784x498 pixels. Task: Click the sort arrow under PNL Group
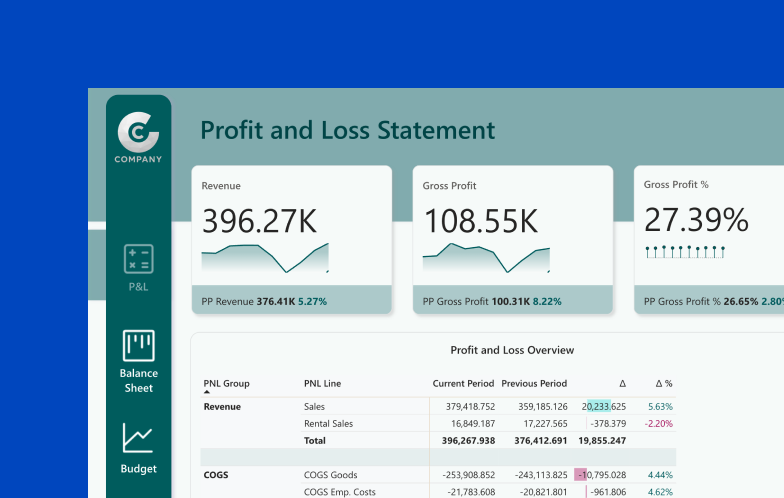pos(207,393)
